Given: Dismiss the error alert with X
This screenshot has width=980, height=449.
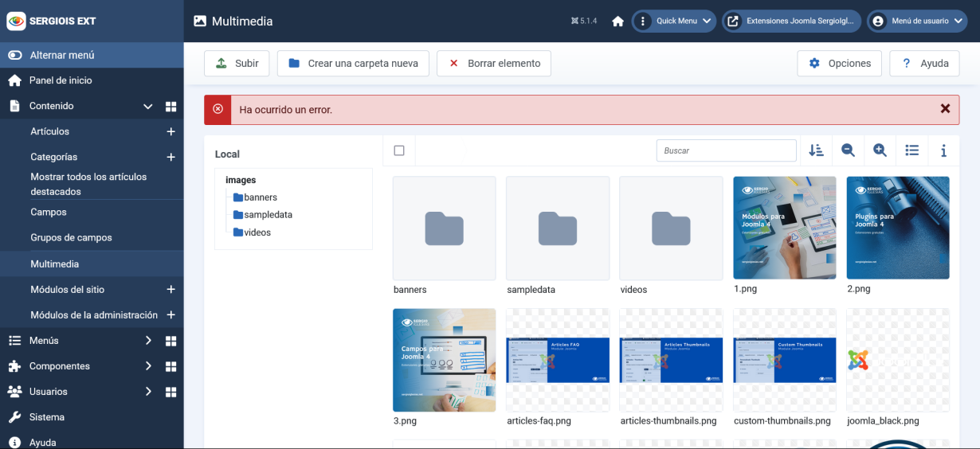Looking at the screenshot, I should pos(945,109).
